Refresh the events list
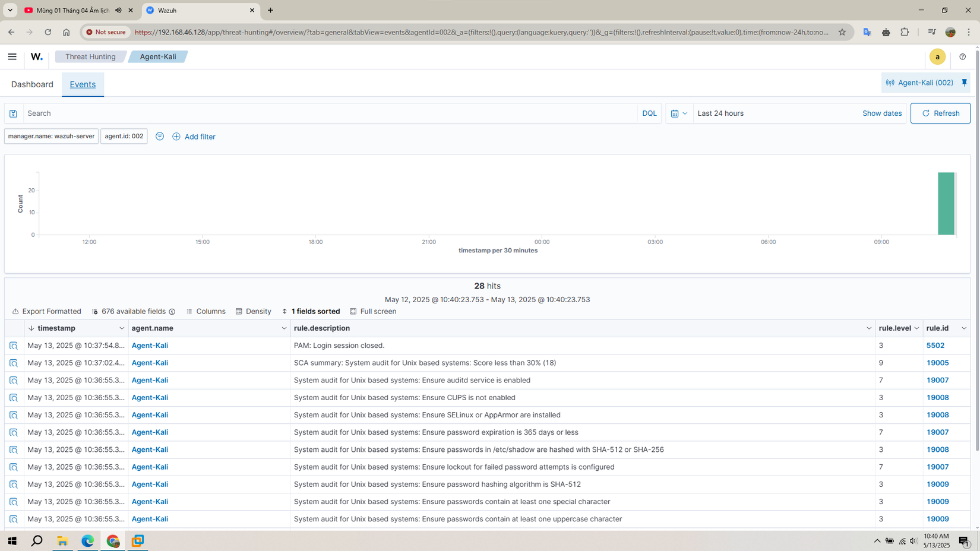Screen dimensions: 980x551 coord(940,113)
